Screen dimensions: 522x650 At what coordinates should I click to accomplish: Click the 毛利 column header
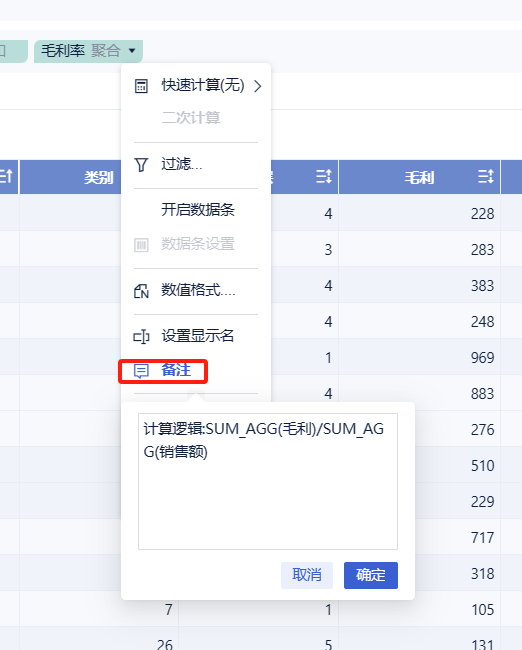(419, 177)
